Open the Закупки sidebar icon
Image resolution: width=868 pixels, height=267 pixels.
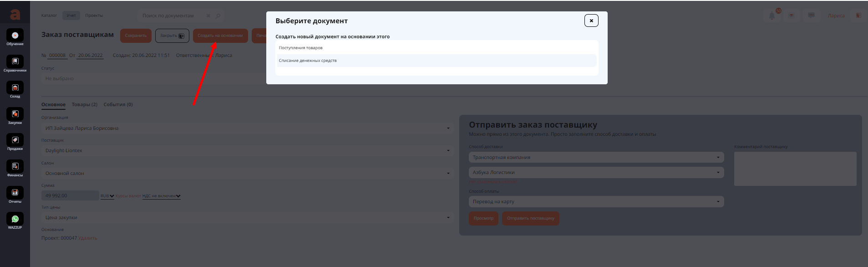(x=15, y=114)
